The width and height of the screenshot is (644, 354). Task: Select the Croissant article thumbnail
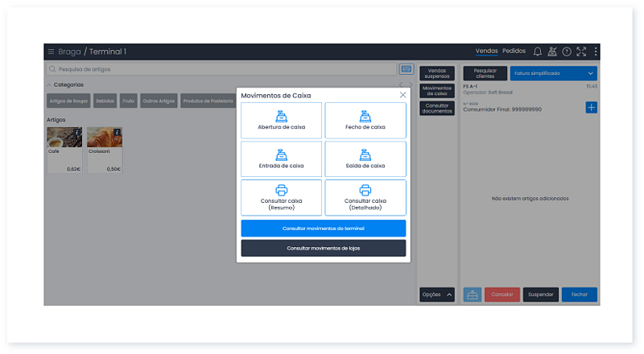[104, 148]
